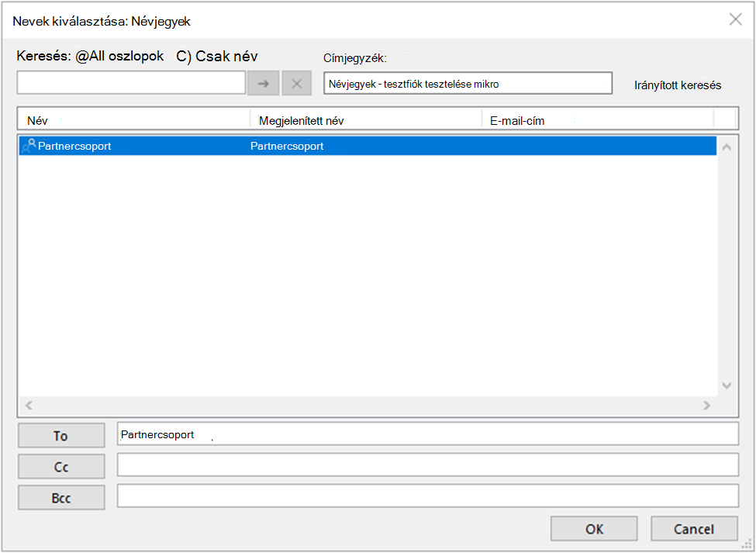
Task: Click the list scroll up arrow
Action: tap(727, 147)
